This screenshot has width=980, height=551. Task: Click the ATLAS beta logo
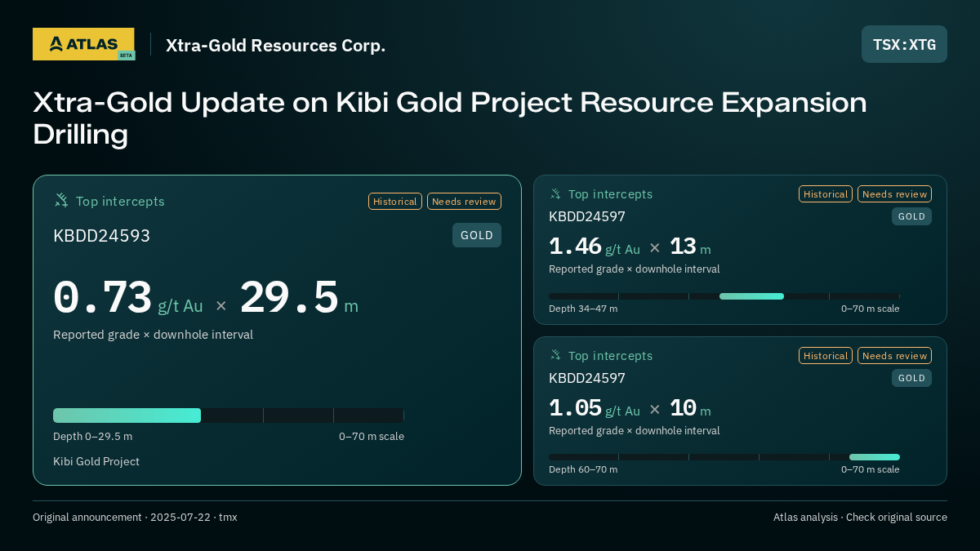(x=84, y=44)
